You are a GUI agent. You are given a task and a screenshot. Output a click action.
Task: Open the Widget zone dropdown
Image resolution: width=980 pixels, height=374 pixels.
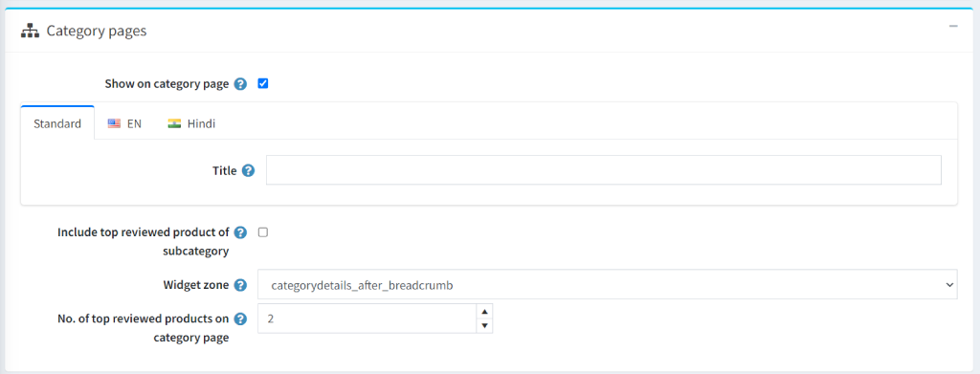point(608,285)
